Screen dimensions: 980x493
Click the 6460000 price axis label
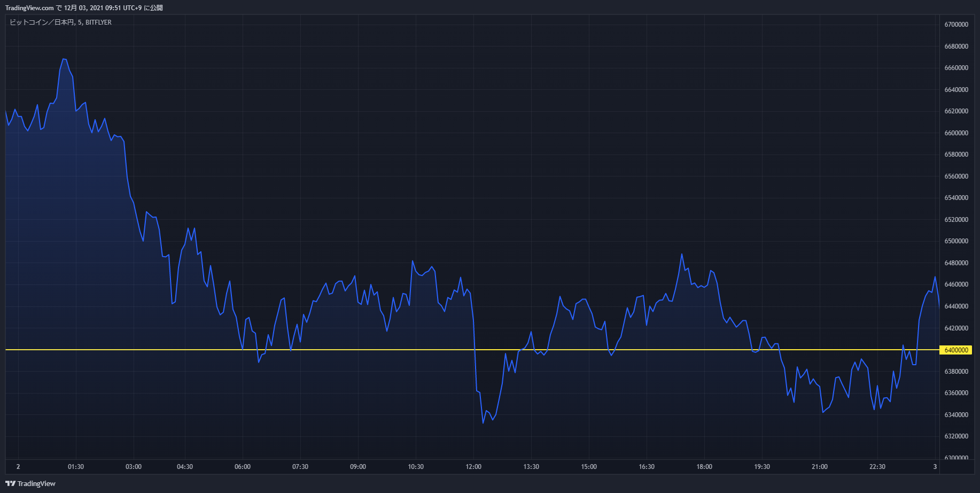[956, 284]
